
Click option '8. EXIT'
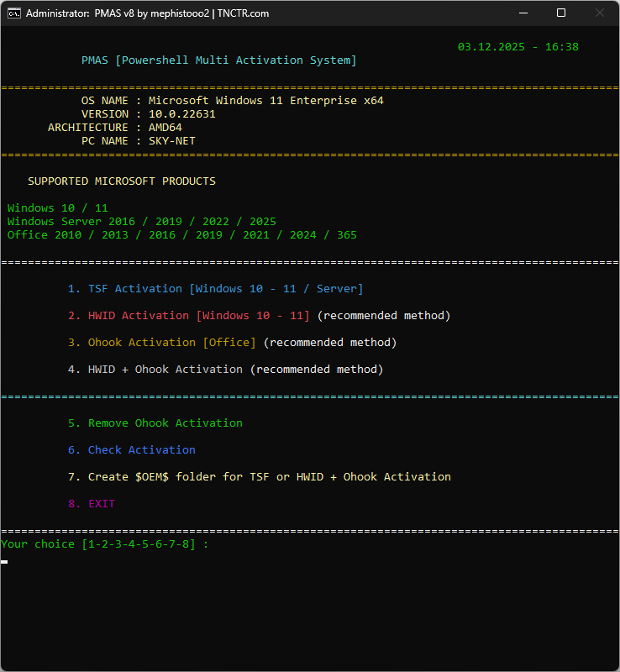pyautogui.click(x=92, y=504)
